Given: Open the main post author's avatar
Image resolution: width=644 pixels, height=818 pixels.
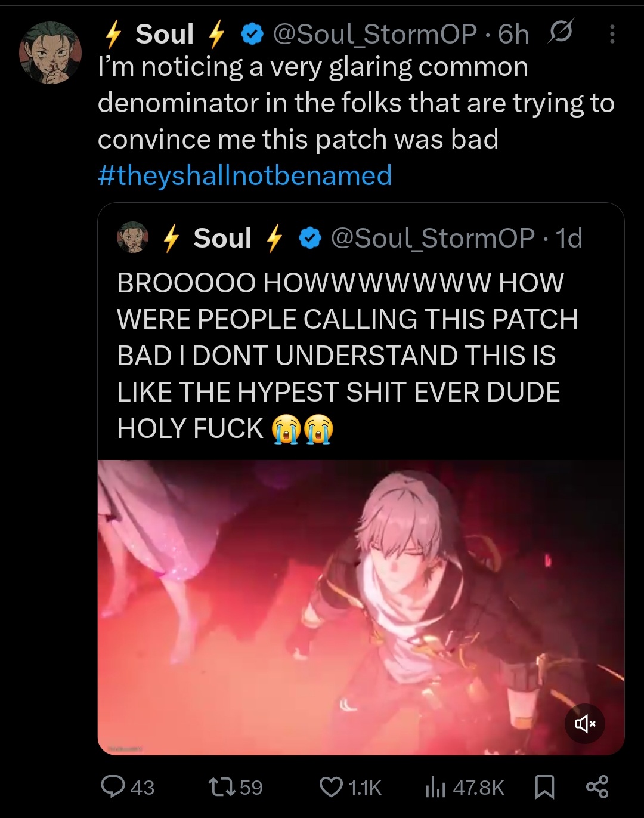Looking at the screenshot, I should 51,53.
